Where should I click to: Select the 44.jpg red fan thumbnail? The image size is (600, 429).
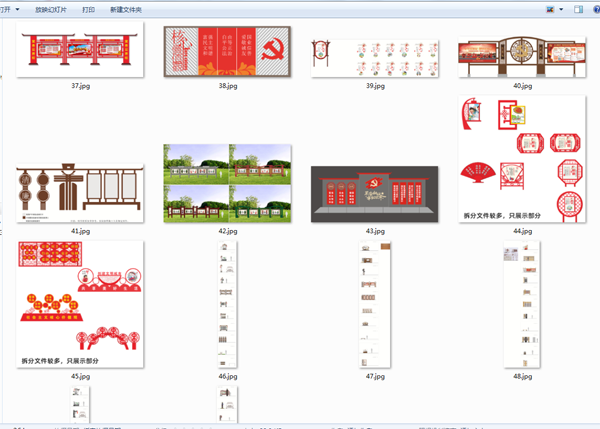tap(521, 158)
